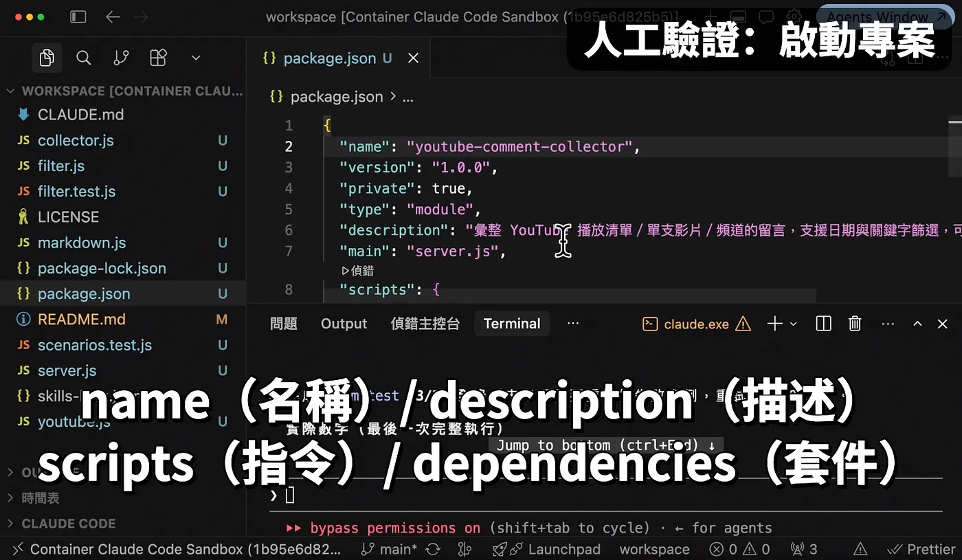Screen dimensions: 962x560
Task: Click the lone warning triangle in status bar
Action: click(860, 549)
